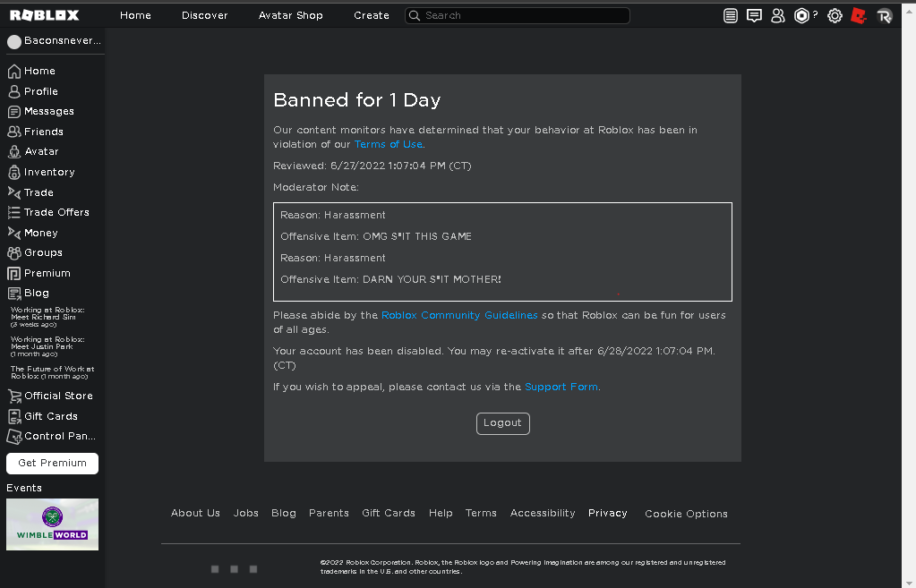
Task: Click the Get Premium button
Action: (x=52, y=463)
